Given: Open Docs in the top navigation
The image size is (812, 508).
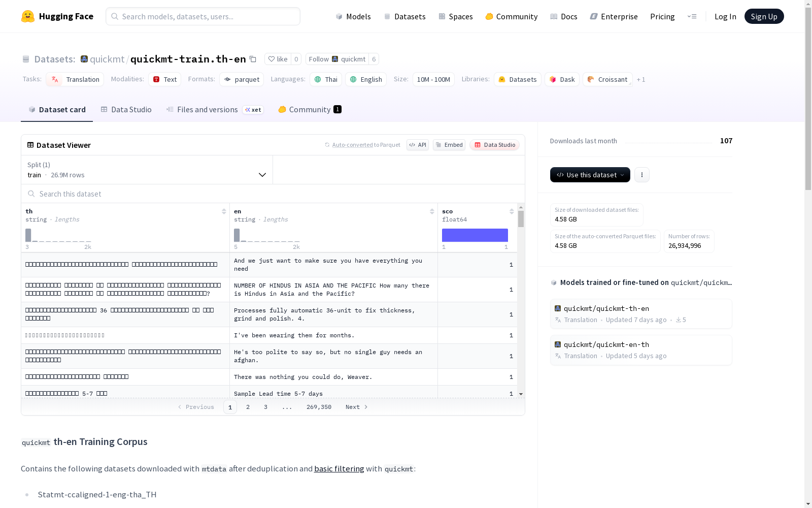Looking at the screenshot, I should point(564,16).
